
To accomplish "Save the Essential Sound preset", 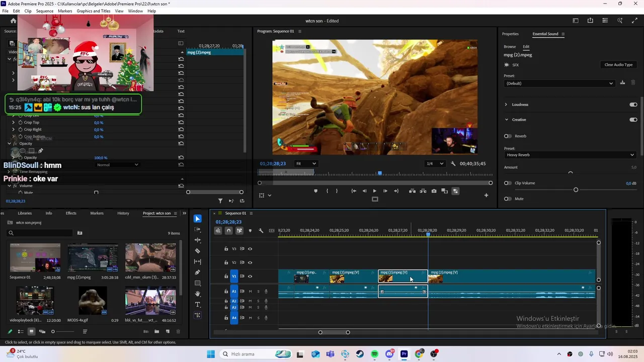I will pyautogui.click(x=622, y=83).
